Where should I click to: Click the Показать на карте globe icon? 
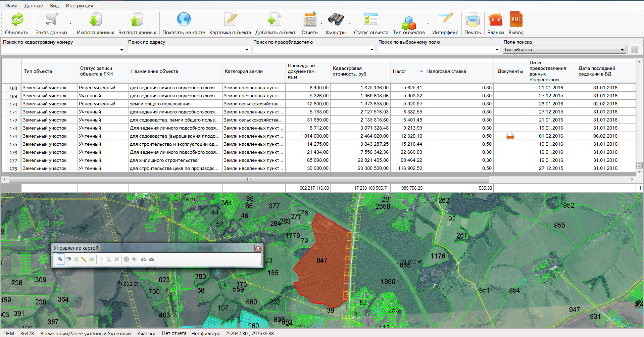(184, 20)
